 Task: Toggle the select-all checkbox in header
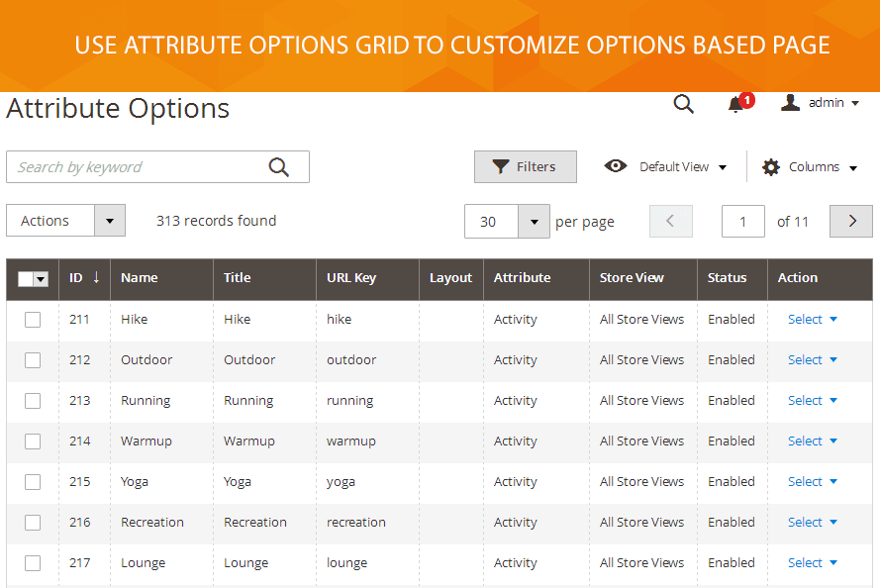click(x=26, y=279)
